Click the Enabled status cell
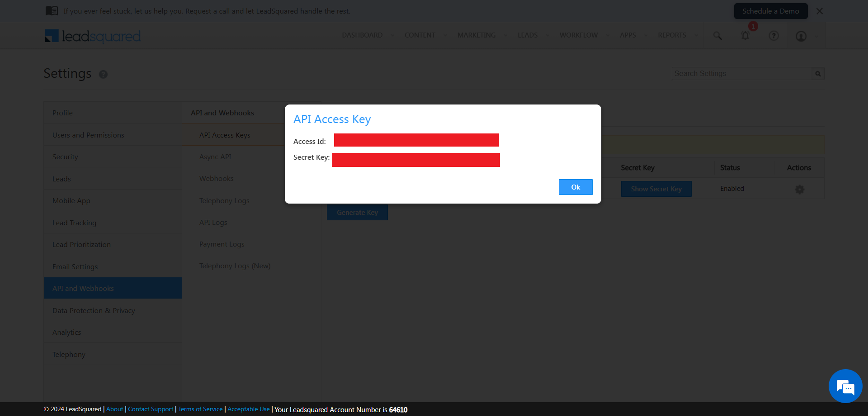 [732, 189]
